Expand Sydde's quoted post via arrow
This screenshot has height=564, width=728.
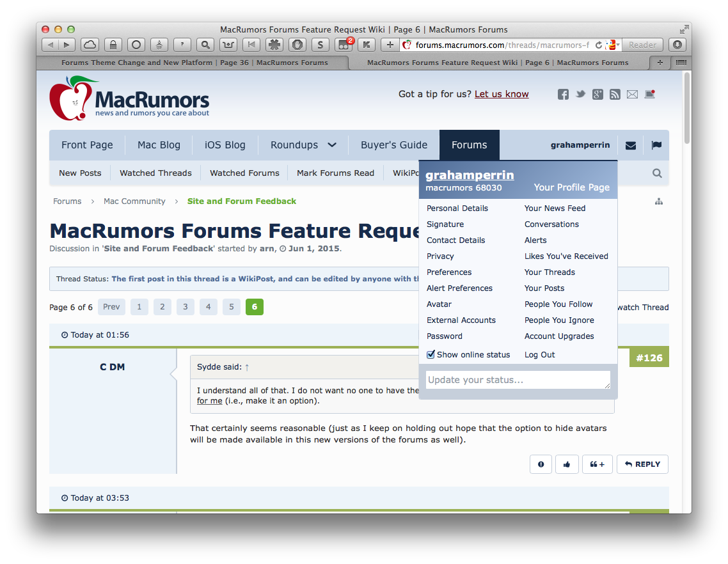click(x=247, y=367)
